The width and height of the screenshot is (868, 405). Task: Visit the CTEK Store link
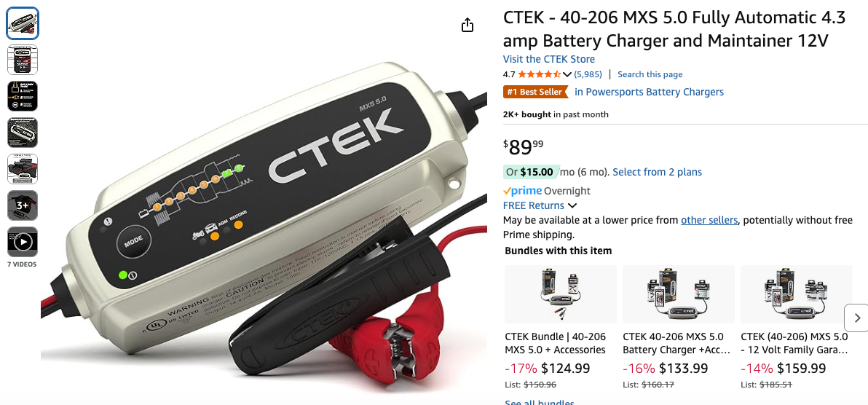click(549, 59)
